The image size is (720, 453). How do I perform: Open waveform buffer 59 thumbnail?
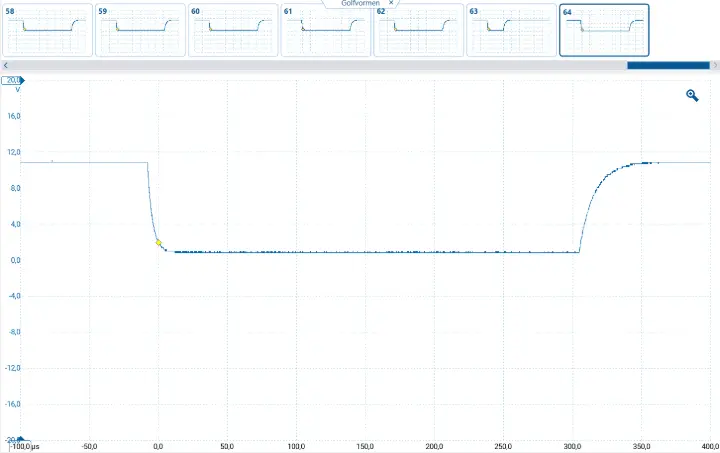[x=140, y=30]
